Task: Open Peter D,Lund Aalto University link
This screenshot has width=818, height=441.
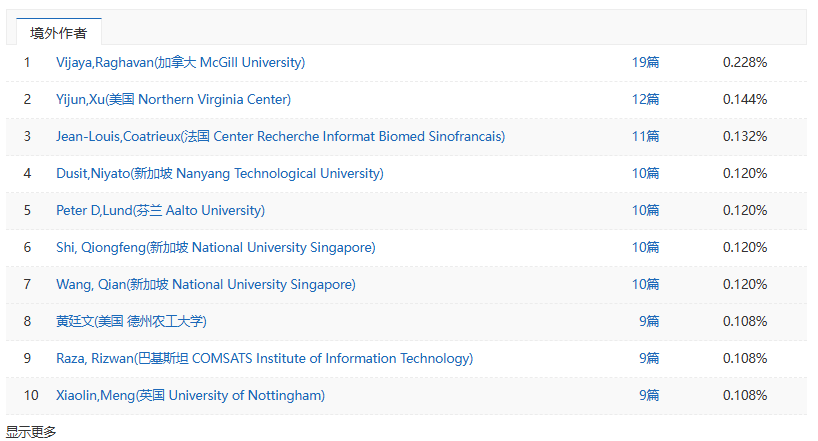Action: [x=160, y=211]
